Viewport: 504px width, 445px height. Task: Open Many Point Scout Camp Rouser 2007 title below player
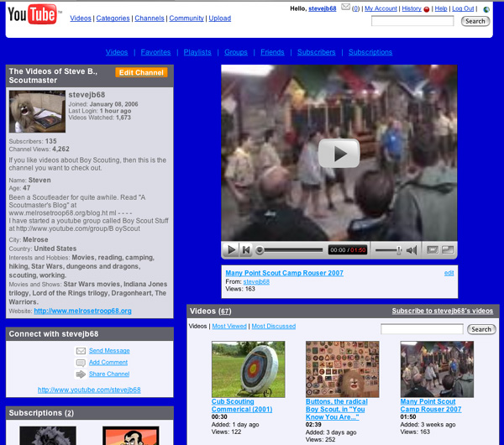tap(284, 273)
